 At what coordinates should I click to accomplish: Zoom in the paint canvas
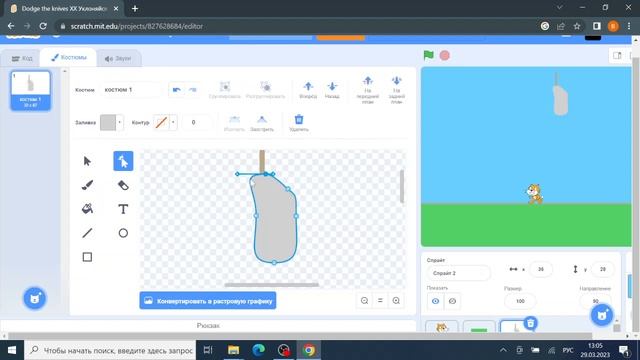pos(396,300)
